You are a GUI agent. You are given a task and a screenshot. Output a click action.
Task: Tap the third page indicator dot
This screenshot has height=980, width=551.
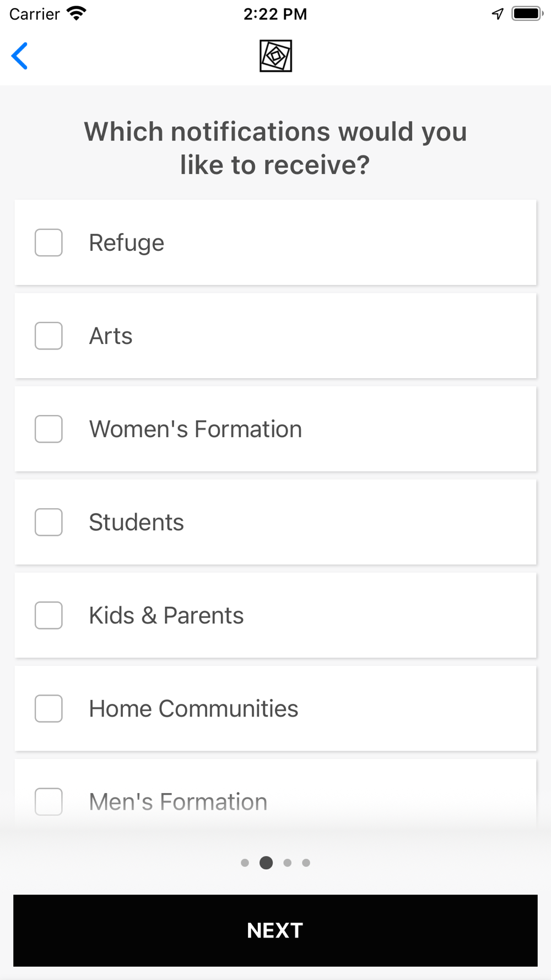[288, 863]
